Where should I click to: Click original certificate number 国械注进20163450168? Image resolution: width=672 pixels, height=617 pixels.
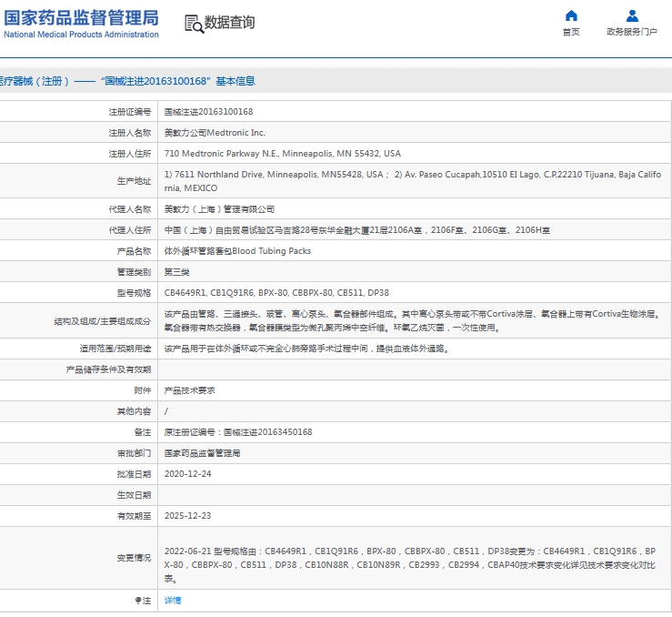pyautogui.click(x=237, y=432)
